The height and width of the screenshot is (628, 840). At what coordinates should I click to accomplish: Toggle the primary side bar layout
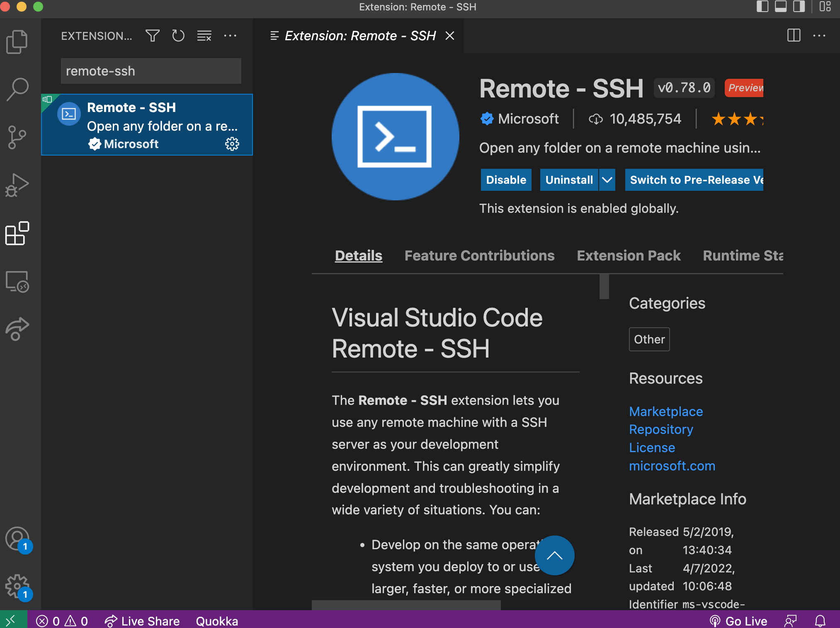click(x=762, y=7)
